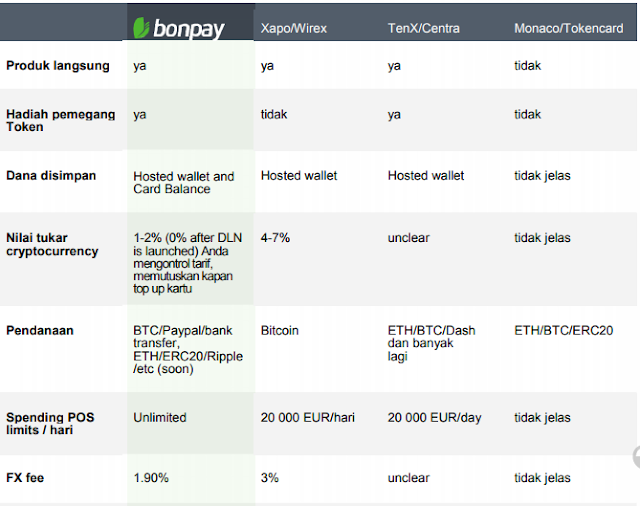Select the Unlimited spending limit cell
The height and width of the screenshot is (506, 640).
coord(160,417)
